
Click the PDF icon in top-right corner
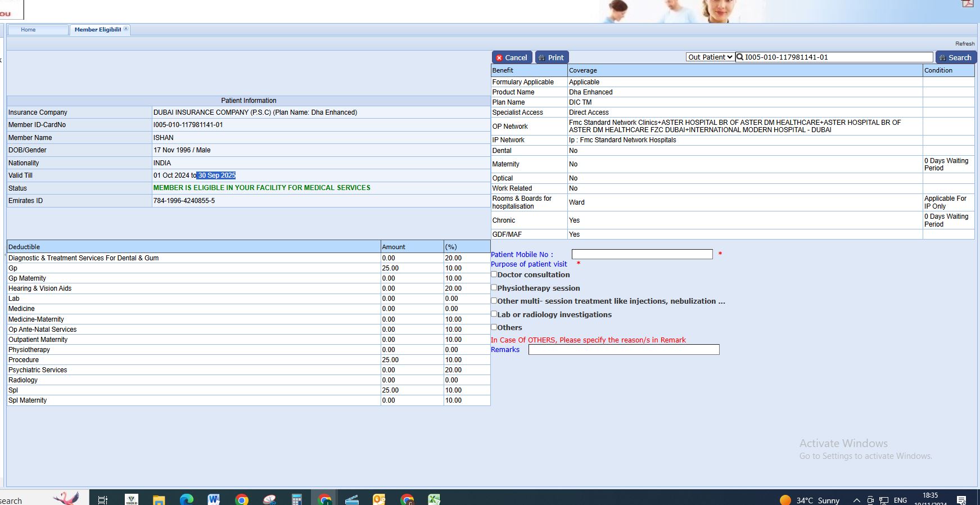968,3
